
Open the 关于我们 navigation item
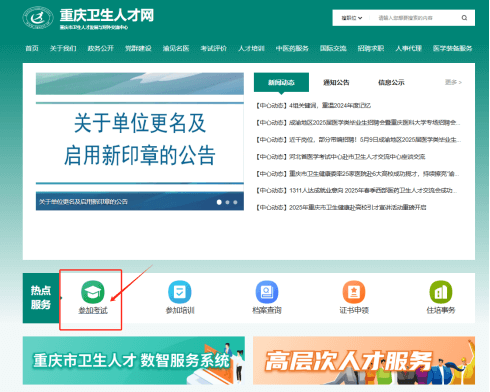pyautogui.click(x=63, y=48)
